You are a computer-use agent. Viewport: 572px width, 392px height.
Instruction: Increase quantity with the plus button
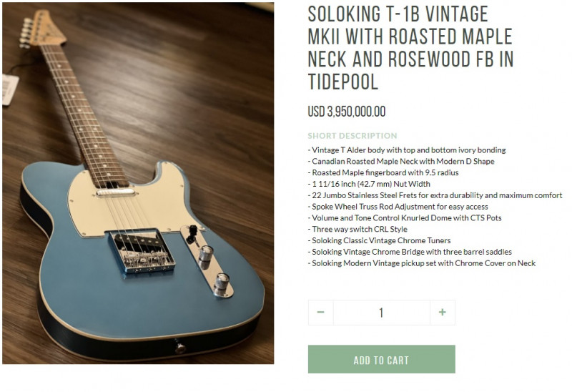click(442, 313)
